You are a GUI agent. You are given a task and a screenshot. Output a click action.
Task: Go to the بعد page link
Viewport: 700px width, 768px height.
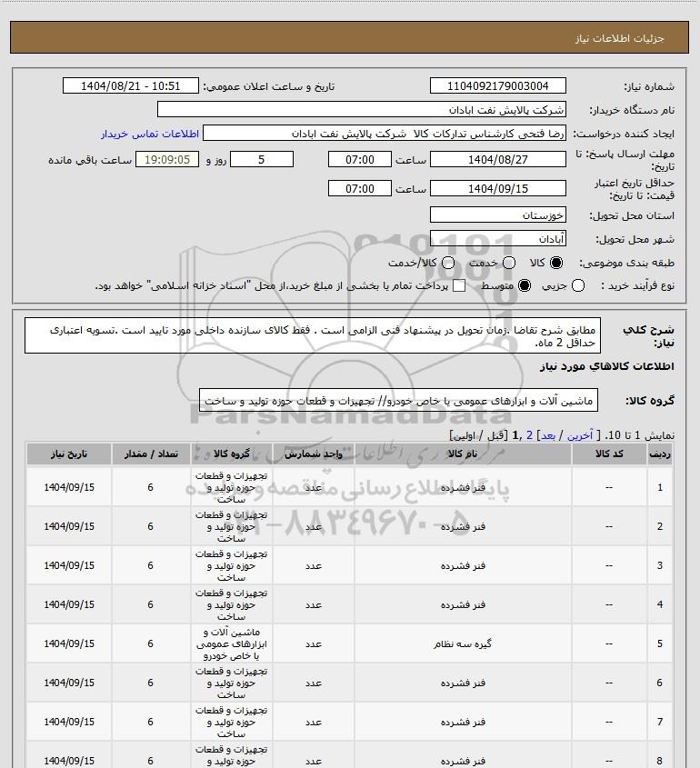(x=547, y=435)
